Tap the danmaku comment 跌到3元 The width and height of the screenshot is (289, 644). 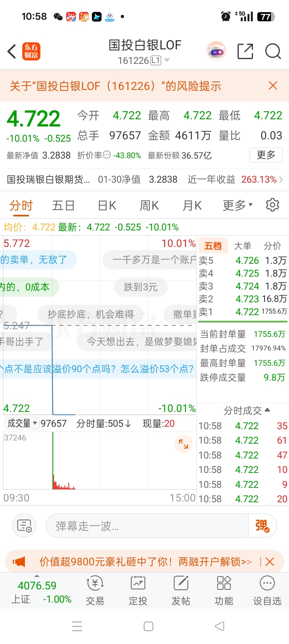pos(140,287)
